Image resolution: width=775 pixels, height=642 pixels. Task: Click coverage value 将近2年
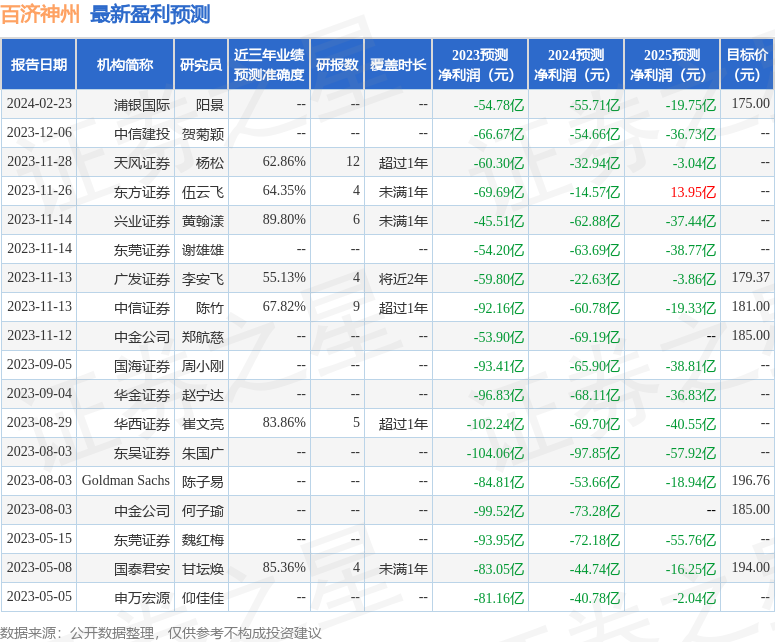click(x=403, y=279)
